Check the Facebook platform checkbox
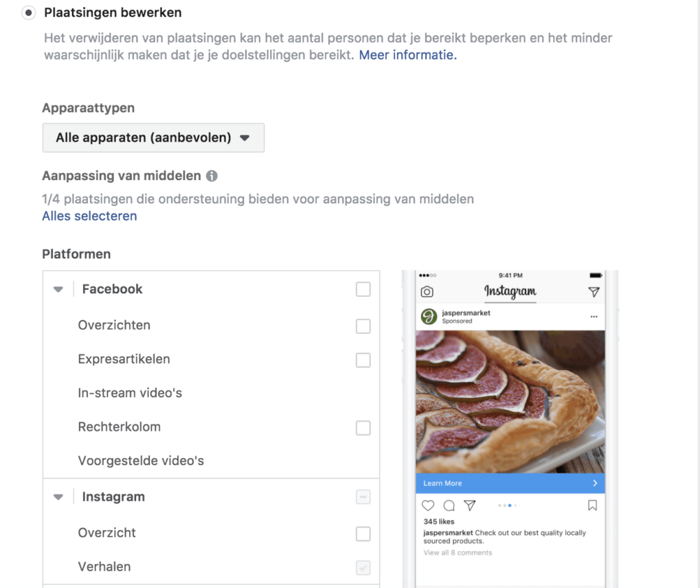This screenshot has height=588, width=700. 363,289
